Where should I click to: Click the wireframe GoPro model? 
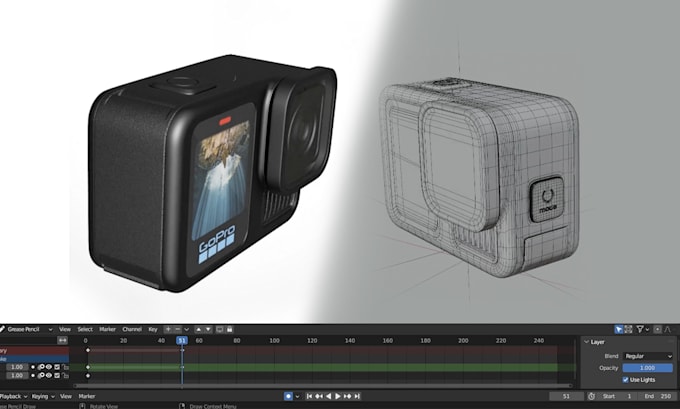[x=478, y=178]
